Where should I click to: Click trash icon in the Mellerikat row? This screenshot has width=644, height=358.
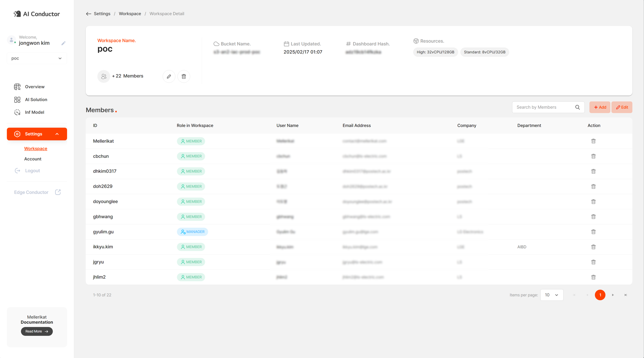click(593, 141)
